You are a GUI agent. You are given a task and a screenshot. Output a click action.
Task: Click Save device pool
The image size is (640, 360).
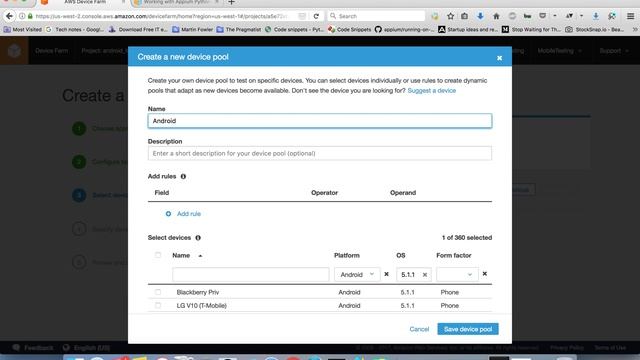(468, 329)
